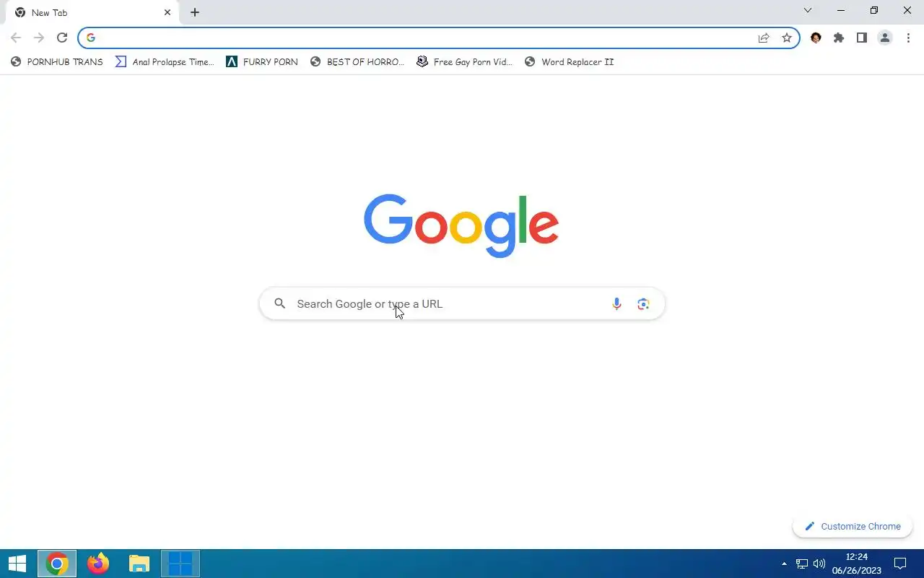Select the New Tab tab
Screen dimensions: 924x578
[94, 12]
